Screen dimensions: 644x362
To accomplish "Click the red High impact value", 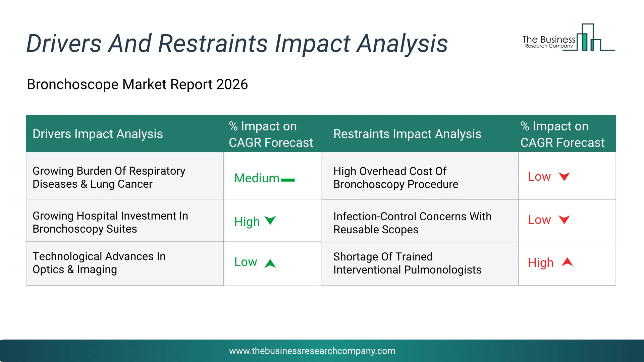I will click(541, 262).
